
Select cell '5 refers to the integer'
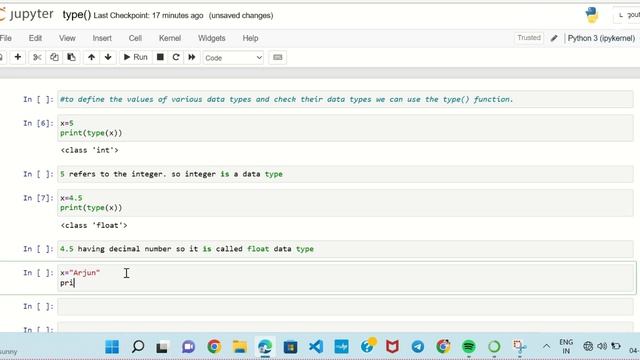click(x=345, y=174)
